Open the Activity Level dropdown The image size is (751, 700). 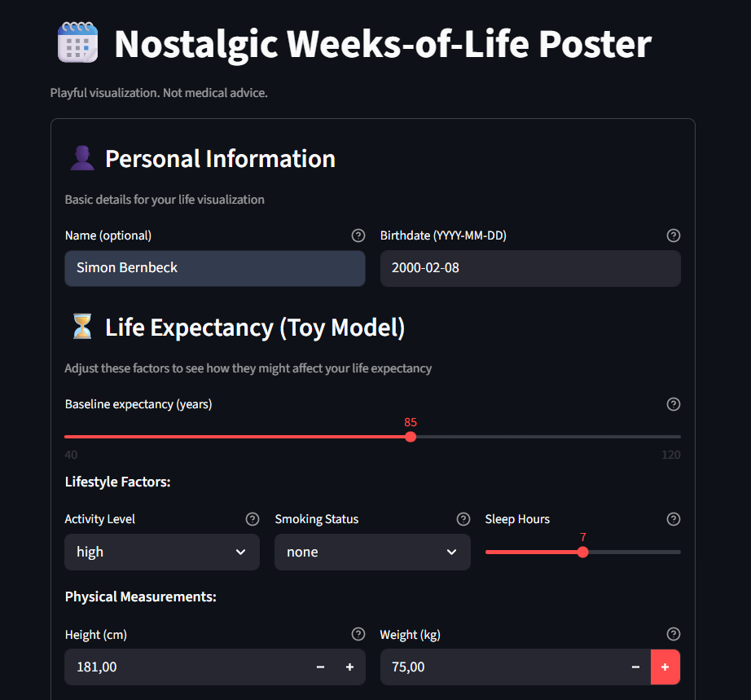(161, 552)
